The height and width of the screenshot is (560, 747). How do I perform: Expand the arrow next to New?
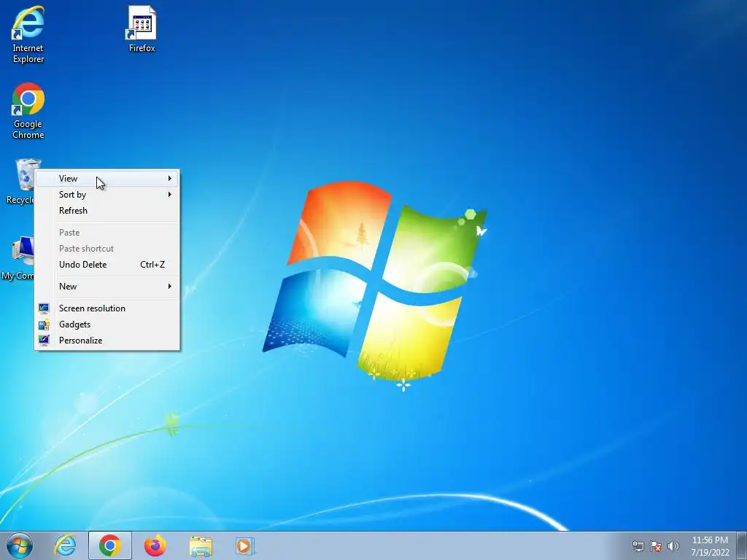click(x=169, y=287)
